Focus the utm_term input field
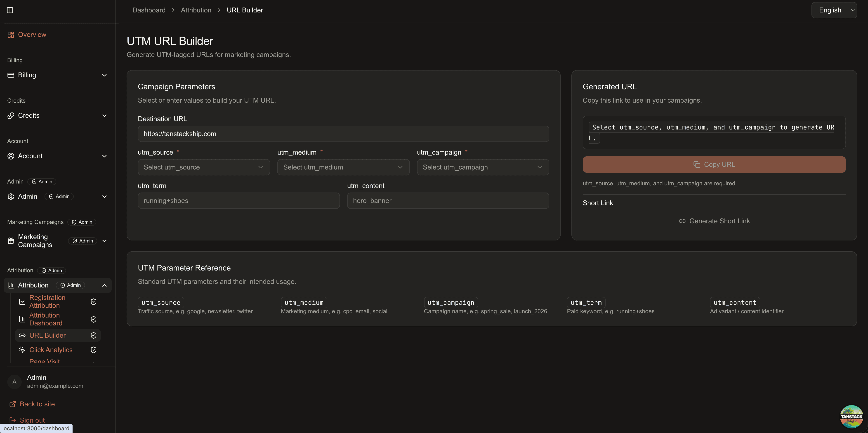Image resolution: width=868 pixels, height=433 pixels. coord(238,201)
